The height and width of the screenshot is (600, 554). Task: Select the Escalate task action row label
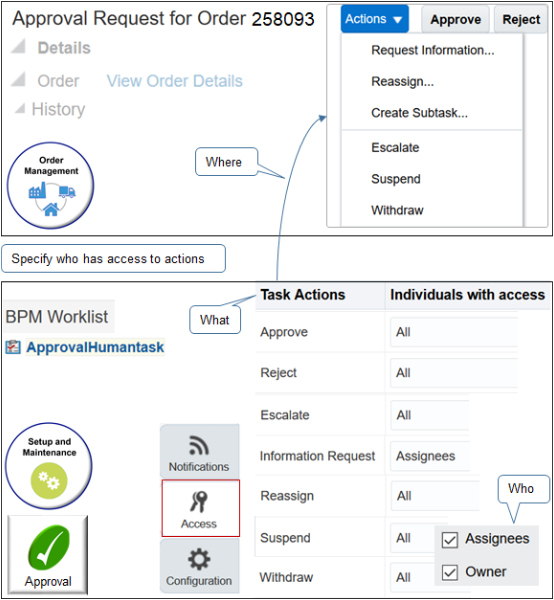tap(285, 415)
